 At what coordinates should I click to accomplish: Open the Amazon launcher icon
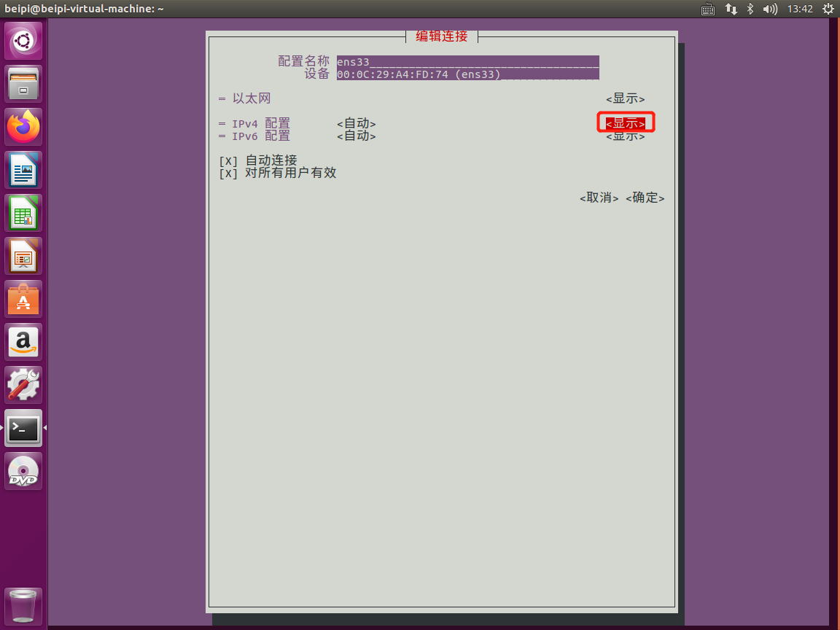pyautogui.click(x=23, y=342)
